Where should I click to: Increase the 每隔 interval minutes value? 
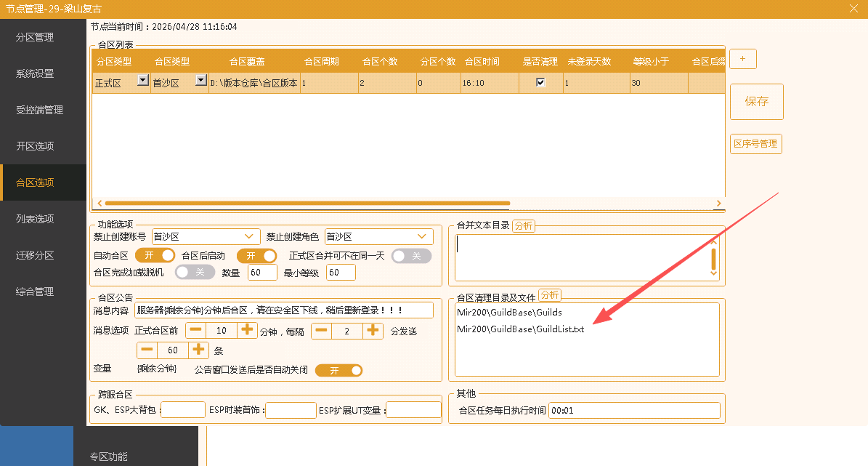tap(373, 331)
